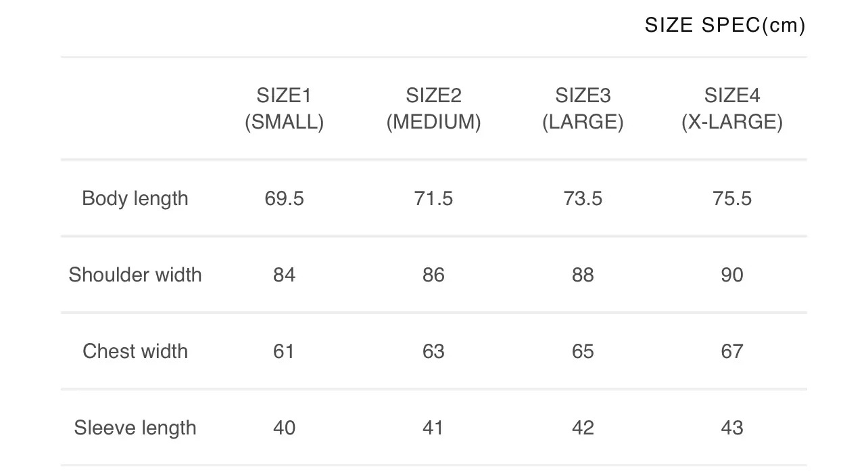Click shoulder width value 90
Screen dimensions: 868x471
(x=732, y=275)
